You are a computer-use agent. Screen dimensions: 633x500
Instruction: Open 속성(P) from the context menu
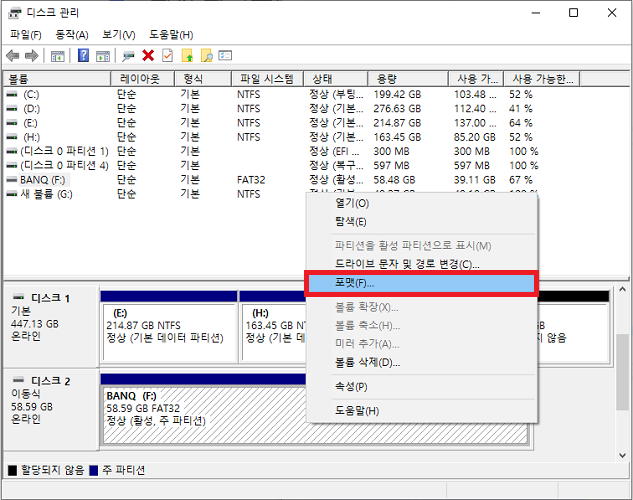(x=421, y=387)
